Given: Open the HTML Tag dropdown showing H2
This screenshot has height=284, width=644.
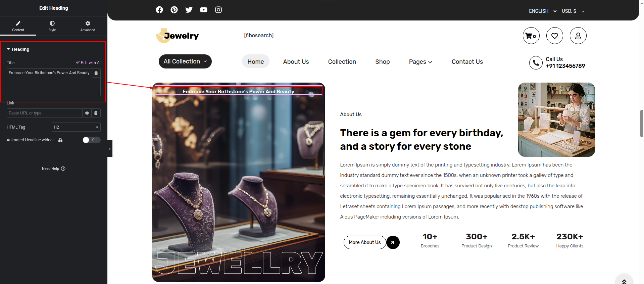Looking at the screenshot, I should [76, 127].
